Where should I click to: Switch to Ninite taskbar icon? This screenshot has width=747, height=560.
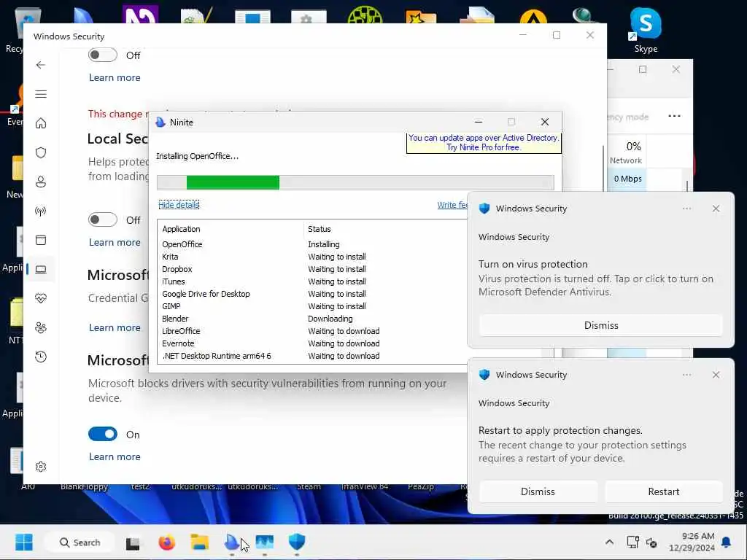coord(232,542)
